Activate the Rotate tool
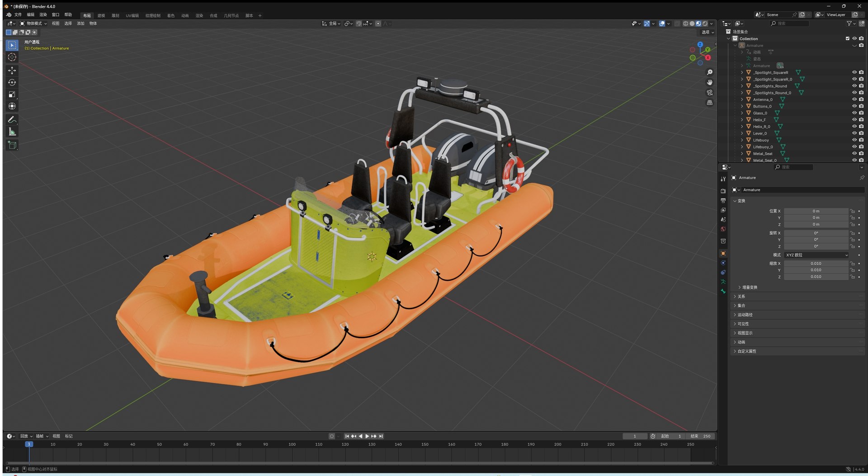868x476 pixels. click(x=12, y=82)
